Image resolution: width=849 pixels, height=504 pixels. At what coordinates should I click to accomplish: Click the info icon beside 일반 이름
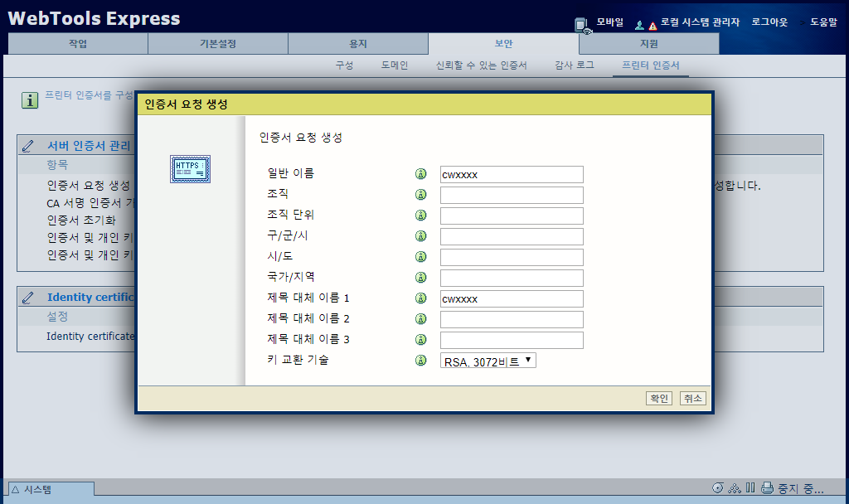coord(420,174)
